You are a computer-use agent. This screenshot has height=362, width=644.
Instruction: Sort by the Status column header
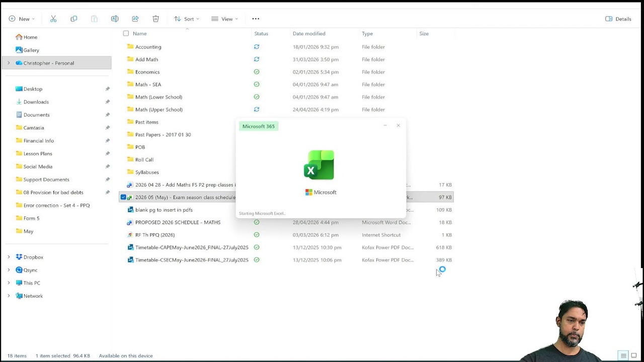click(261, 34)
